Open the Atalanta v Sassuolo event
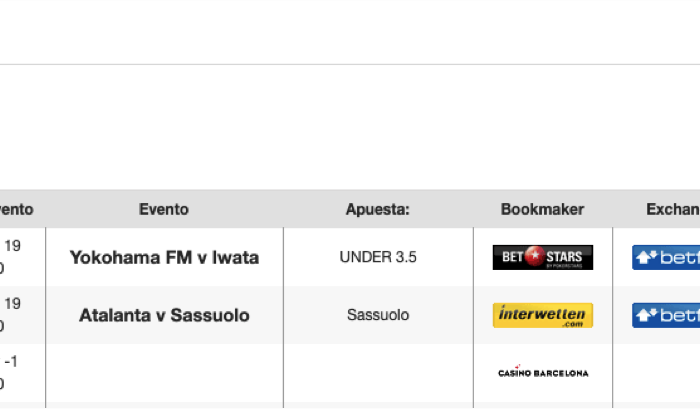The height and width of the screenshot is (409, 700). click(164, 315)
